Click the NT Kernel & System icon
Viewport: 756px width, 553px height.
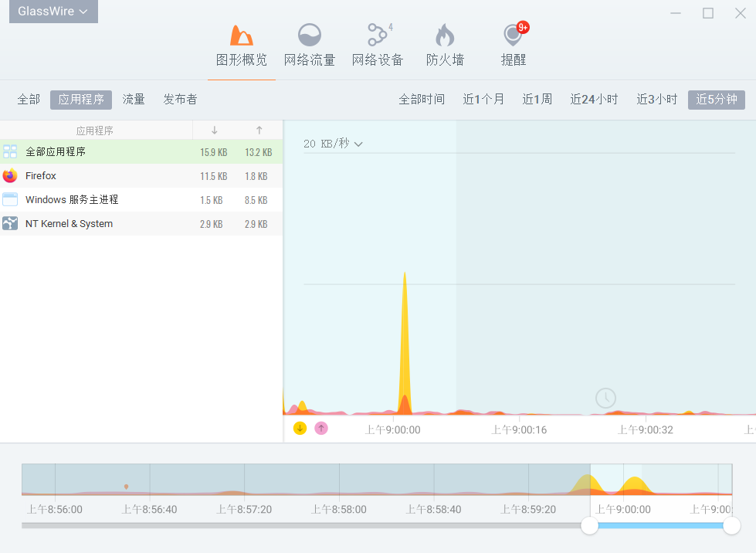pos(10,223)
